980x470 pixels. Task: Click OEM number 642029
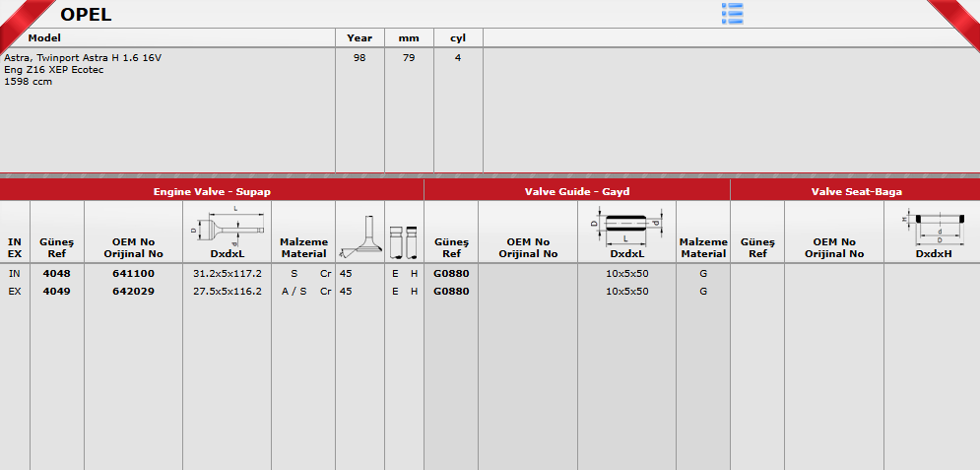tap(133, 292)
